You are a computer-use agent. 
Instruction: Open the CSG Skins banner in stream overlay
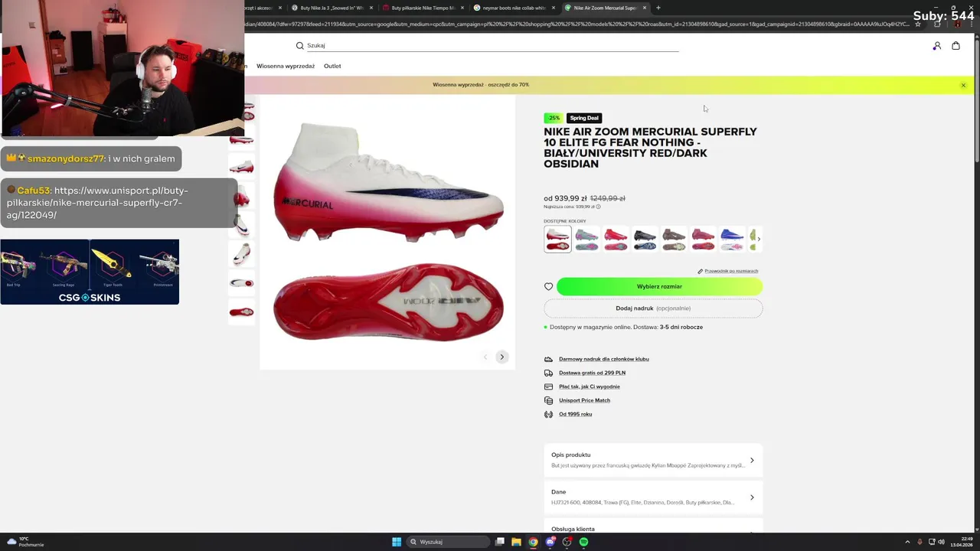pos(90,272)
